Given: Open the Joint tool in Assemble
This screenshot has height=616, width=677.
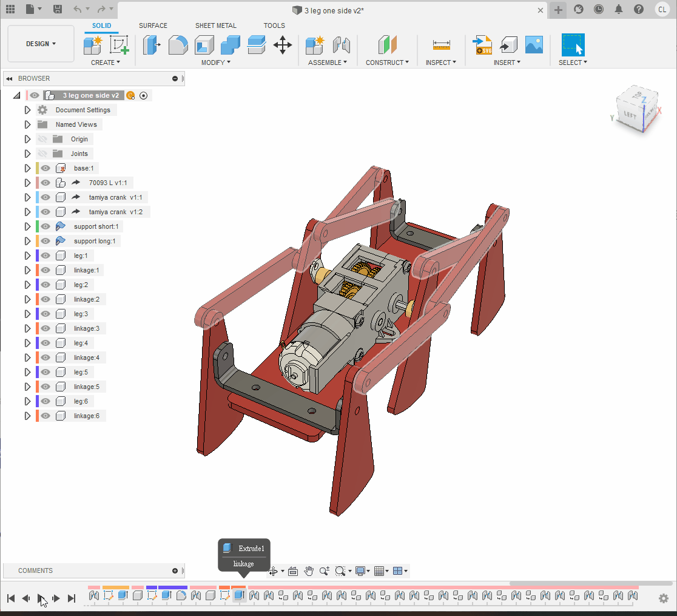Looking at the screenshot, I should pyautogui.click(x=342, y=45).
